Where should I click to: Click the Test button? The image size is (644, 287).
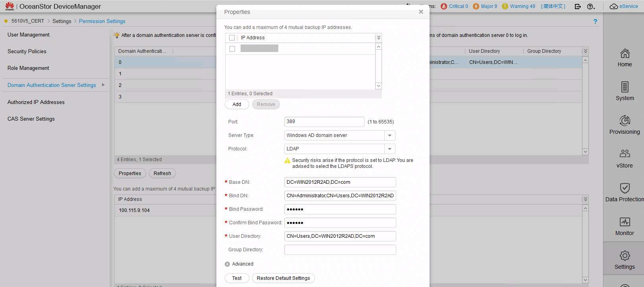237,278
